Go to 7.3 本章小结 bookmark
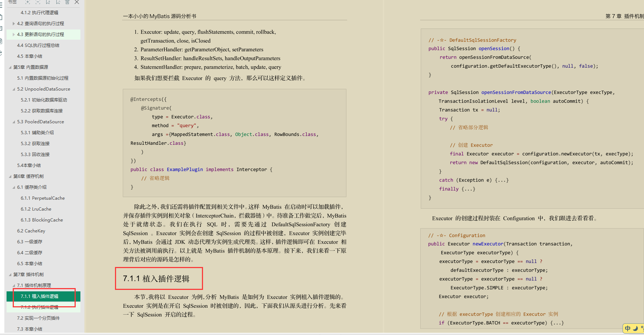This screenshot has height=335, width=644. (x=29, y=329)
